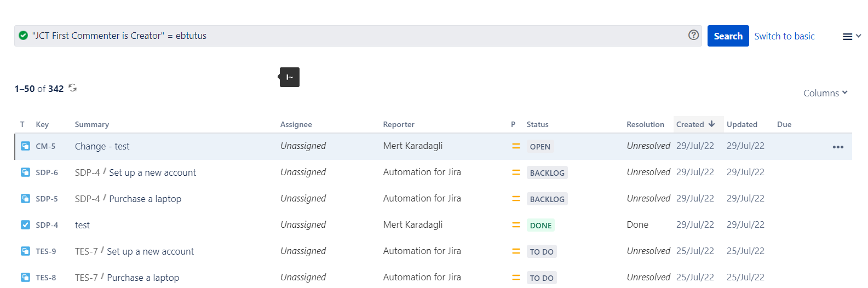Click the DONE status badge of SDP-4

click(541, 226)
